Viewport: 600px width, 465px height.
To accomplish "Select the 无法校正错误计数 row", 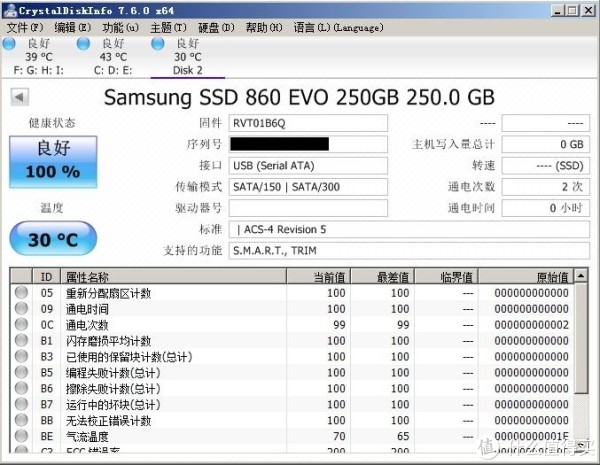I will click(292, 420).
